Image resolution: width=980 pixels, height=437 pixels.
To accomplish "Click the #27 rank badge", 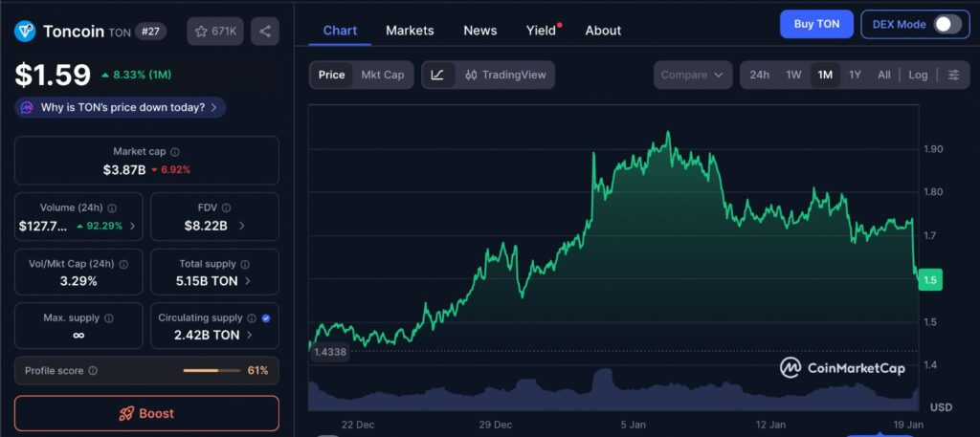I will tap(150, 32).
